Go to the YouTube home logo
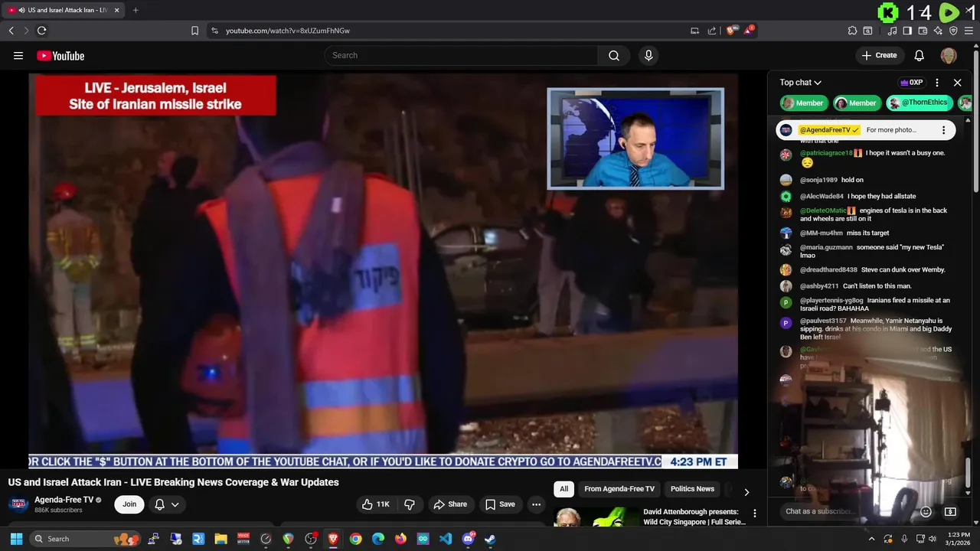 pyautogui.click(x=60, y=56)
